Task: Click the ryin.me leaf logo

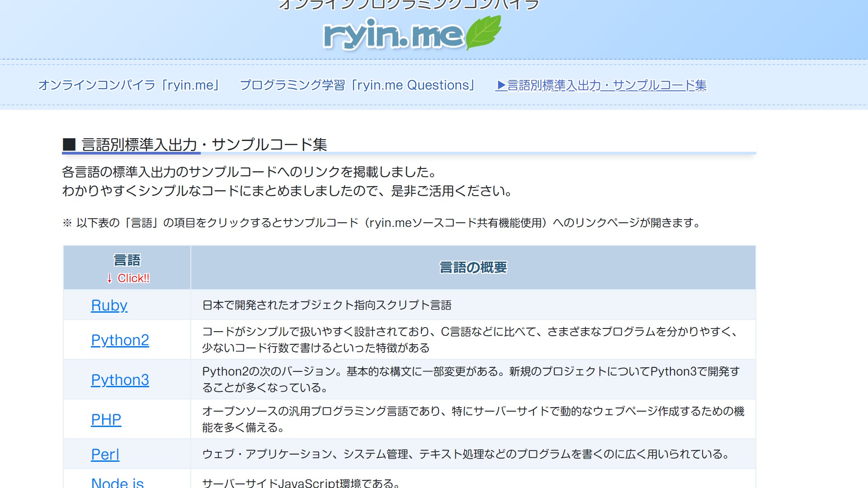Action: click(484, 32)
